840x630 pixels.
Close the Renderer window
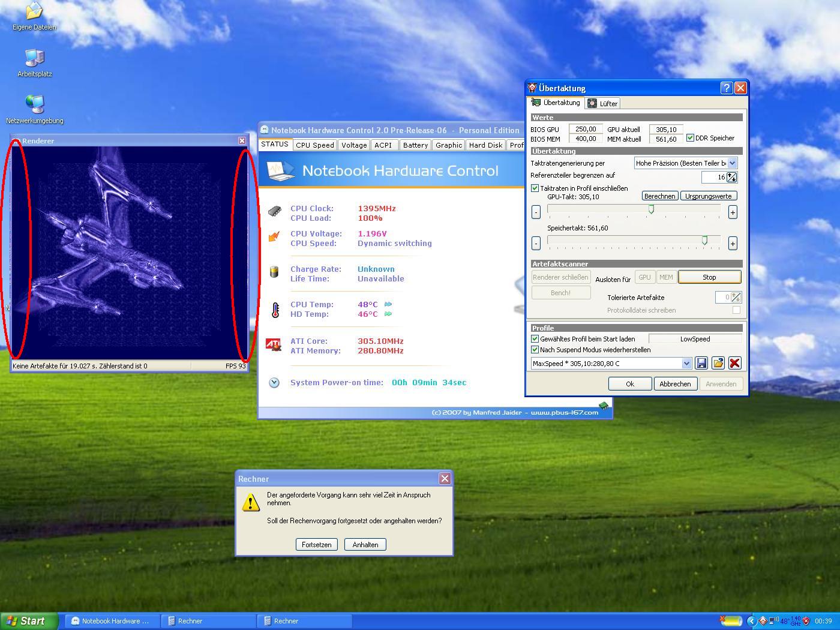pos(242,140)
